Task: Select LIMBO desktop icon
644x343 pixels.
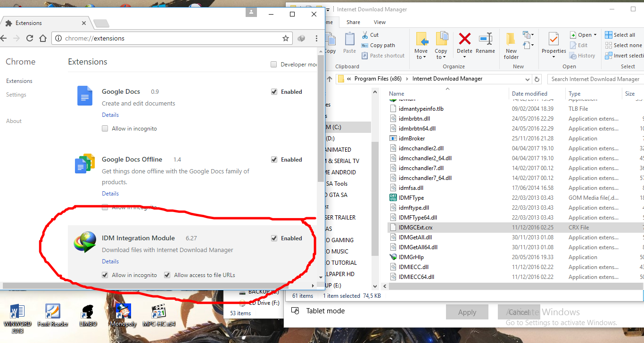Action: [x=88, y=315]
